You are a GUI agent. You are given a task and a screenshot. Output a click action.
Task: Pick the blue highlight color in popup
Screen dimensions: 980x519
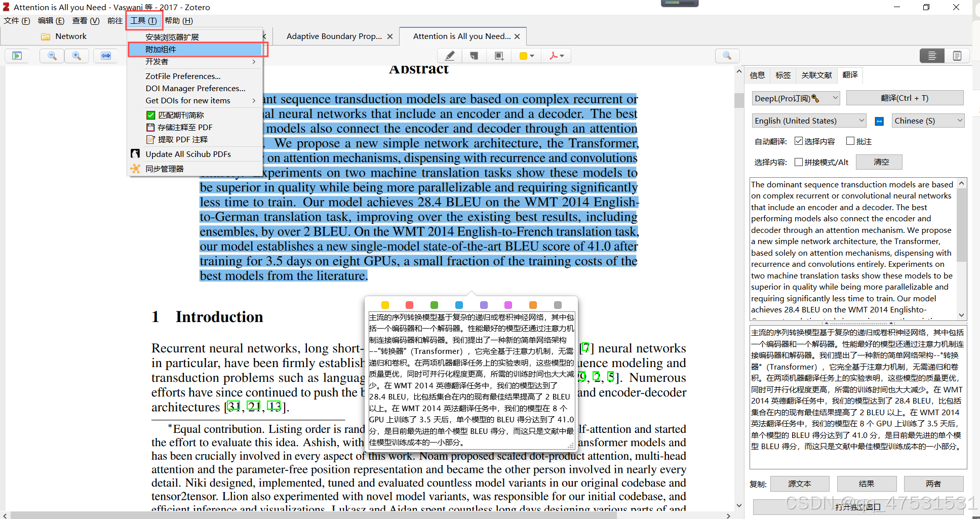[459, 305]
